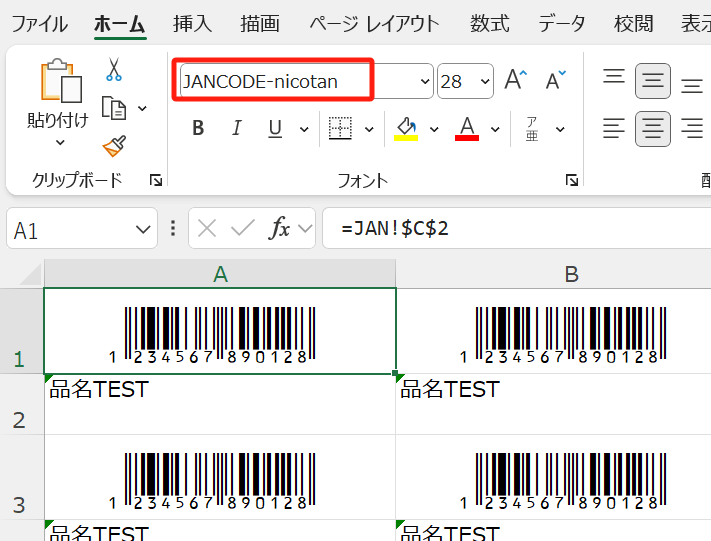The height and width of the screenshot is (541, 711).
Task: Open the Font settings dialog launcher
Action: point(572,180)
